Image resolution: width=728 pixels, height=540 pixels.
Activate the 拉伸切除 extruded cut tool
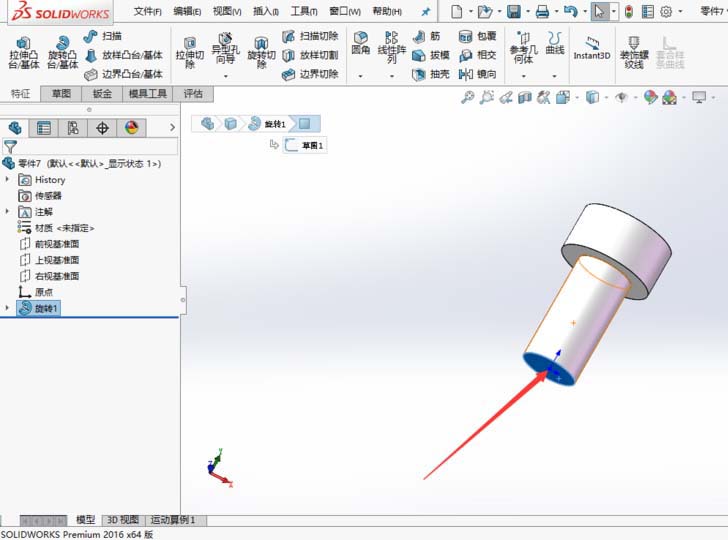pyautogui.click(x=190, y=52)
